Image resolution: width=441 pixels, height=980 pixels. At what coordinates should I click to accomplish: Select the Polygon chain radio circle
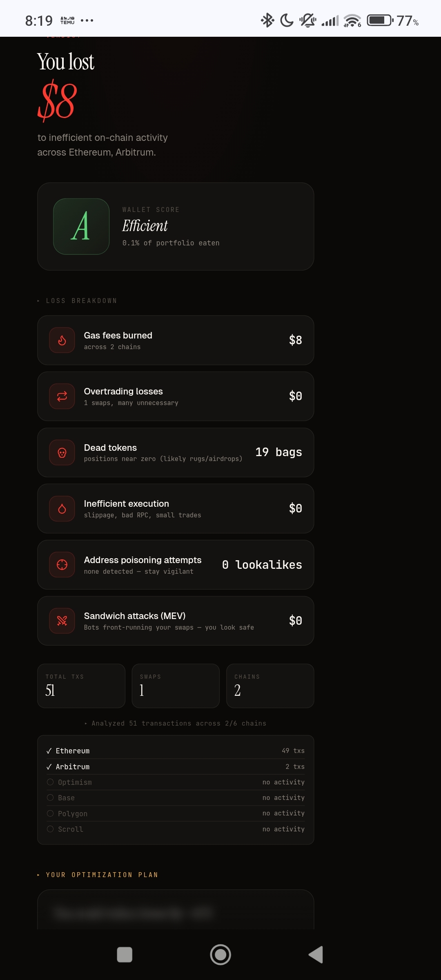pos(50,813)
